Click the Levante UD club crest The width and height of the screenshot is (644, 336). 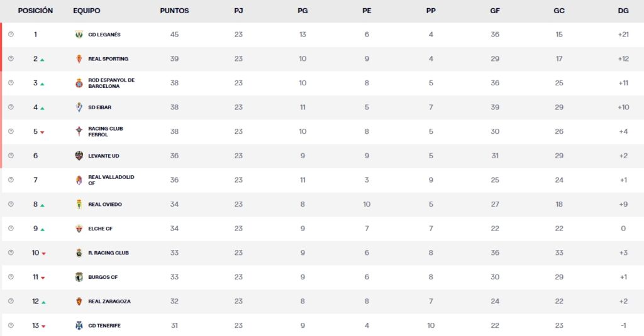click(79, 156)
